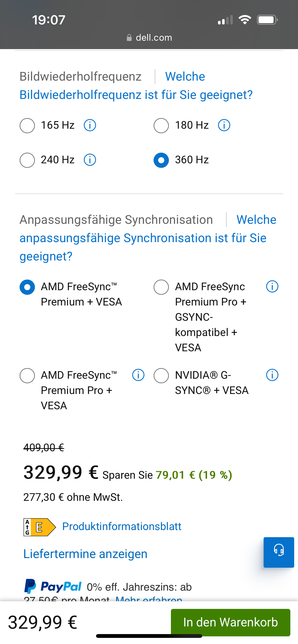The height and width of the screenshot is (644, 298).
Task: Open the headset support chat button
Action: pos(279,552)
